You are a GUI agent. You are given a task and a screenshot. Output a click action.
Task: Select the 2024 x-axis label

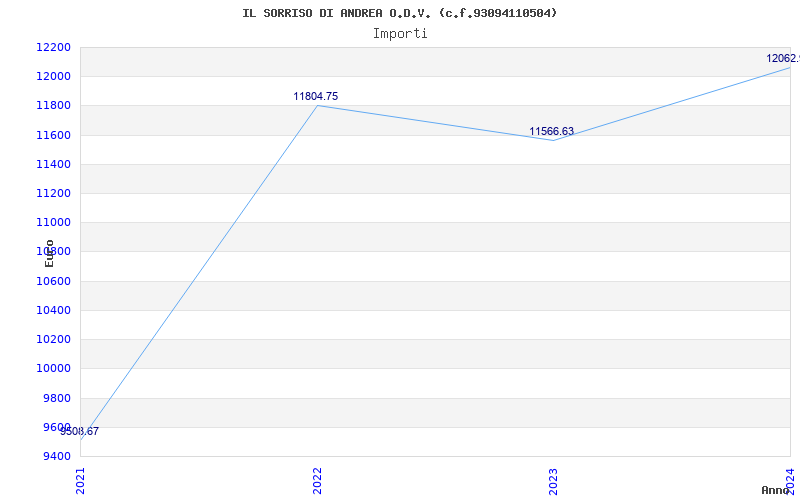pos(790,481)
